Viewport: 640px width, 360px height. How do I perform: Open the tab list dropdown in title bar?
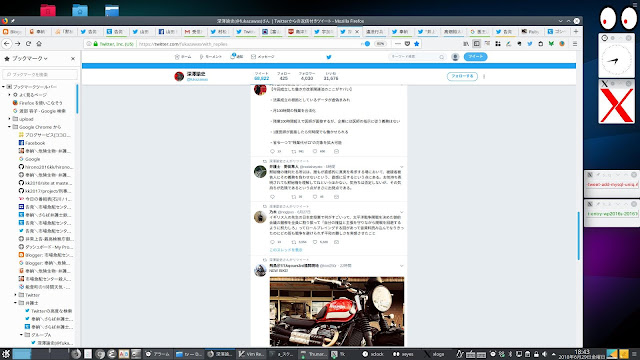coord(560,21)
